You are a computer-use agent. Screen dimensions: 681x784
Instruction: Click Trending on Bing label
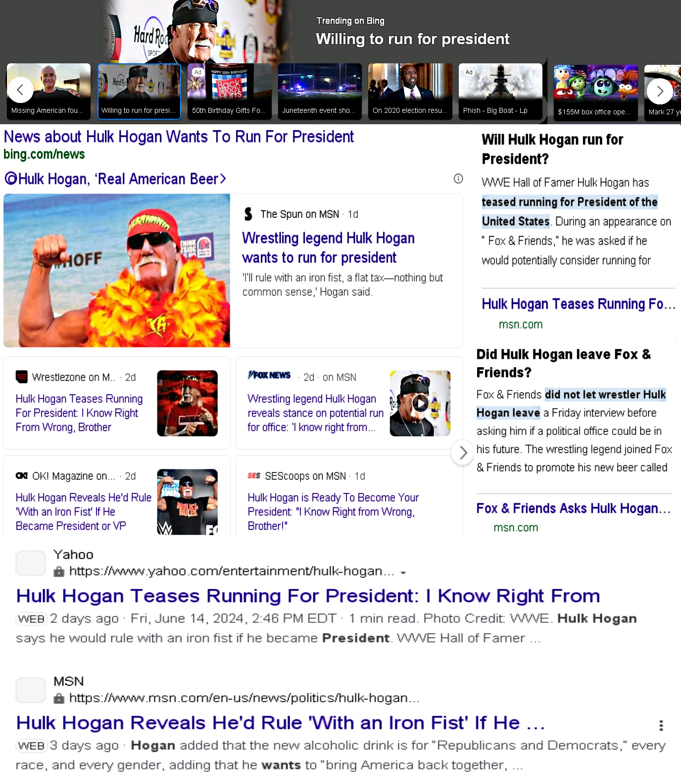click(350, 21)
